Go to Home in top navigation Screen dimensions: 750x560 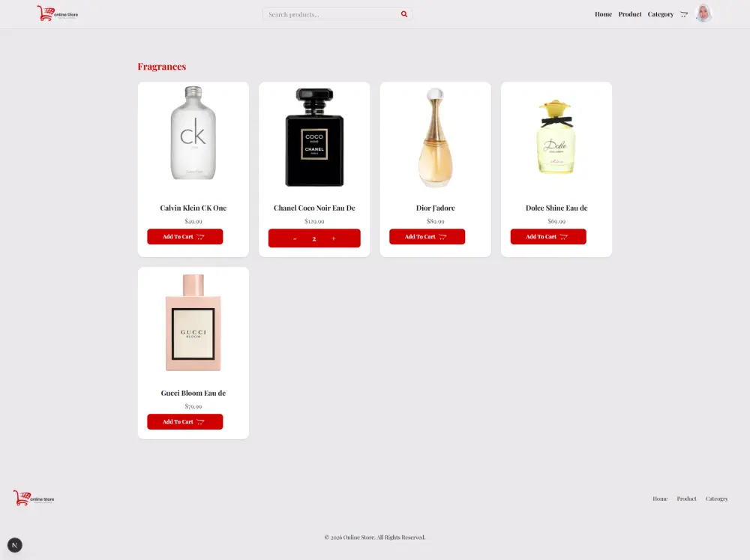pyautogui.click(x=603, y=14)
